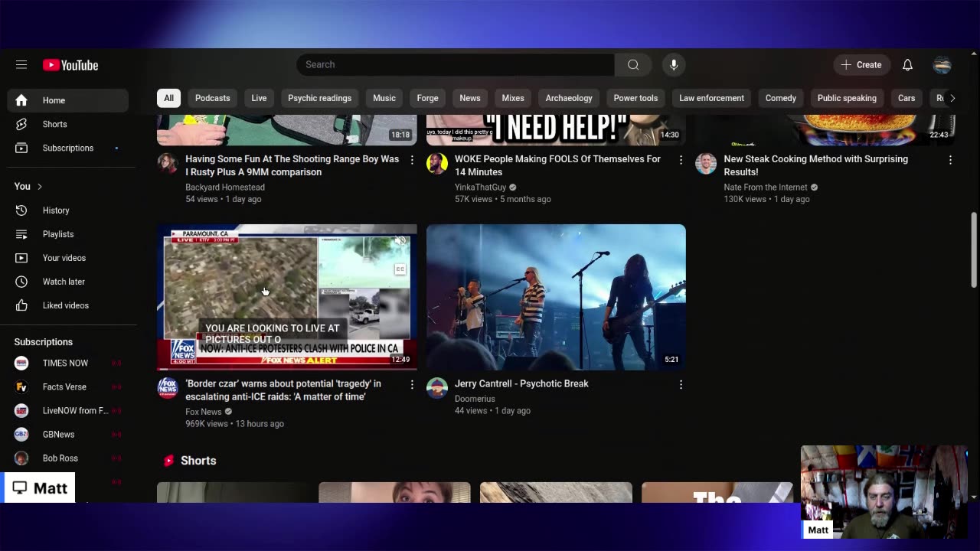The width and height of the screenshot is (980, 551).
Task: Play the Fox News anti-ICE thumbnail
Action: (287, 297)
